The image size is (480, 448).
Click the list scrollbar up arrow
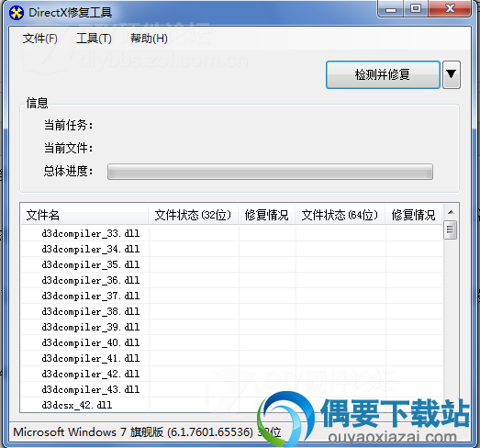(451, 212)
